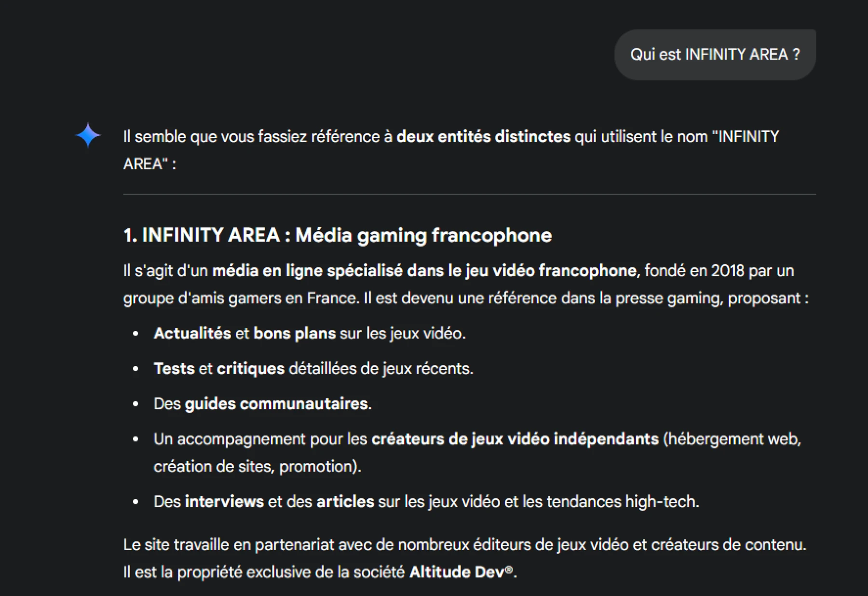Click the bullet dot beside "Des guides communautaires"
Image resolution: width=868 pixels, height=596 pixels.
136,404
